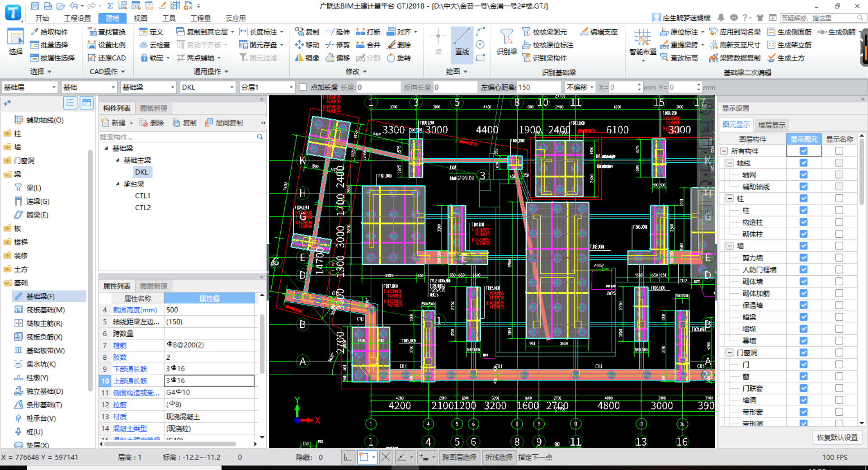Click 编辑支座 edit support tool

599,32
